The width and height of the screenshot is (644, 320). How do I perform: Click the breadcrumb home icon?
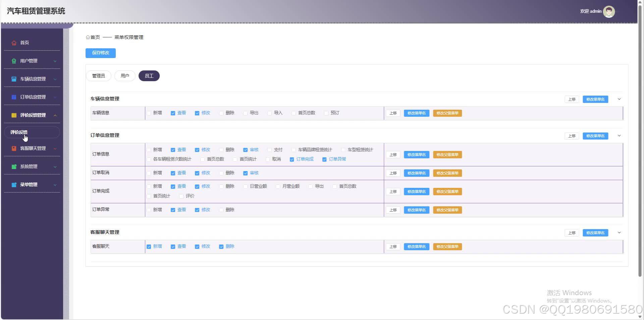tap(88, 37)
